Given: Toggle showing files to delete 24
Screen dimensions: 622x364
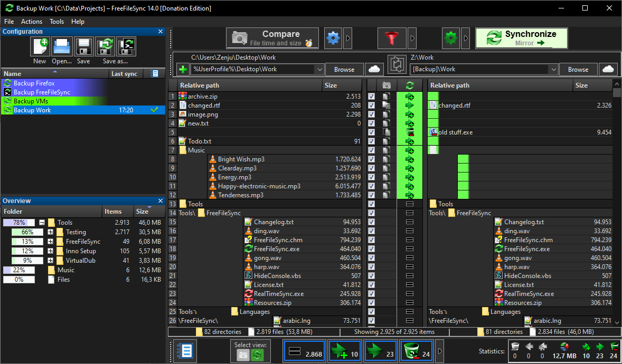Looking at the screenshot, I should click(x=417, y=351).
